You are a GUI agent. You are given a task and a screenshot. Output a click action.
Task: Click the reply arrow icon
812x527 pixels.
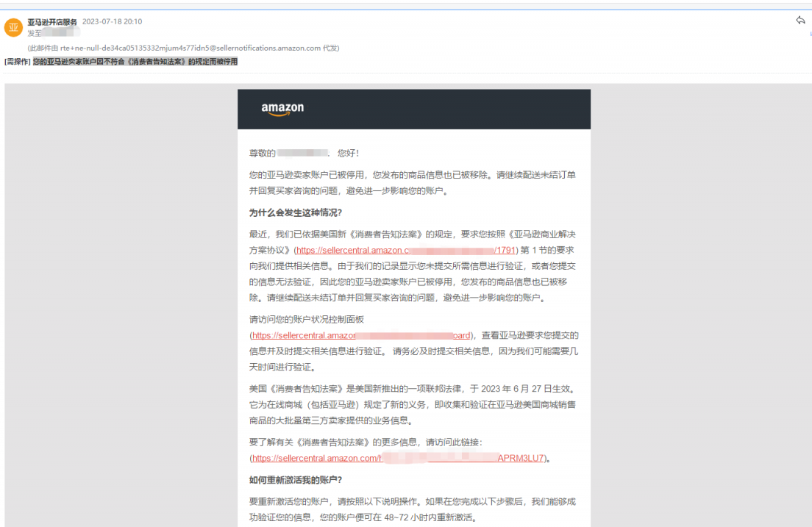[x=801, y=21]
